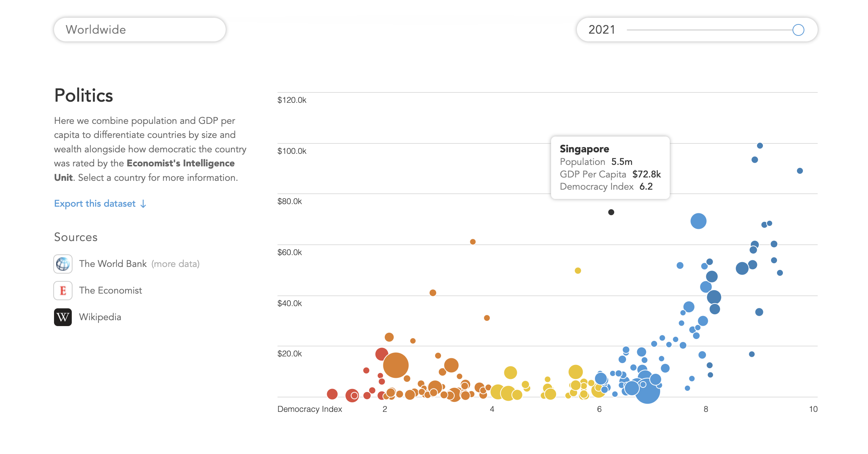
Task: Open the Worldwide region dropdown
Action: click(140, 30)
